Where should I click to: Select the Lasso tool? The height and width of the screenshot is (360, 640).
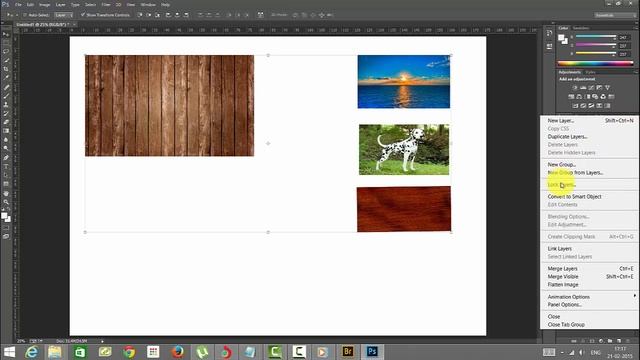pyautogui.click(x=6, y=51)
